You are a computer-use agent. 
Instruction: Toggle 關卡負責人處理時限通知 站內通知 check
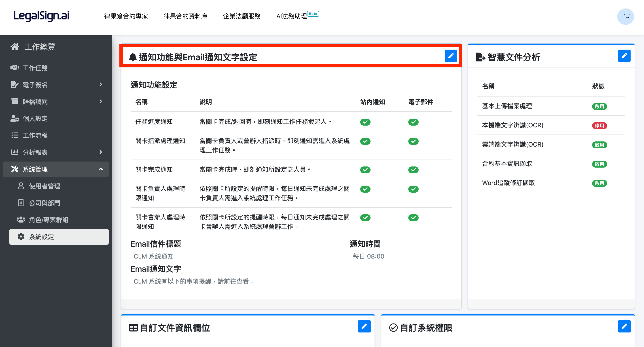[x=365, y=189]
